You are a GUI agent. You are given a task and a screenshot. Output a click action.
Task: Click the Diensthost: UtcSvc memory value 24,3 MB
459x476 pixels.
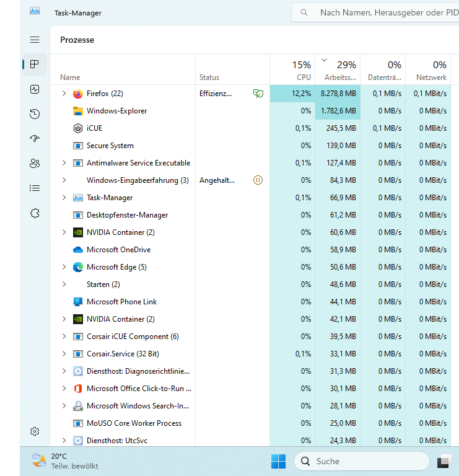click(343, 441)
